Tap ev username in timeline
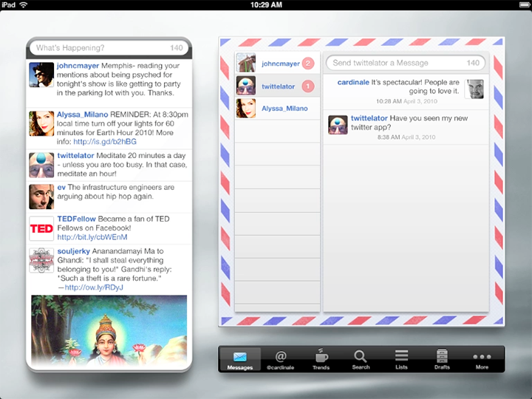532x399 pixels. pyautogui.click(x=61, y=187)
